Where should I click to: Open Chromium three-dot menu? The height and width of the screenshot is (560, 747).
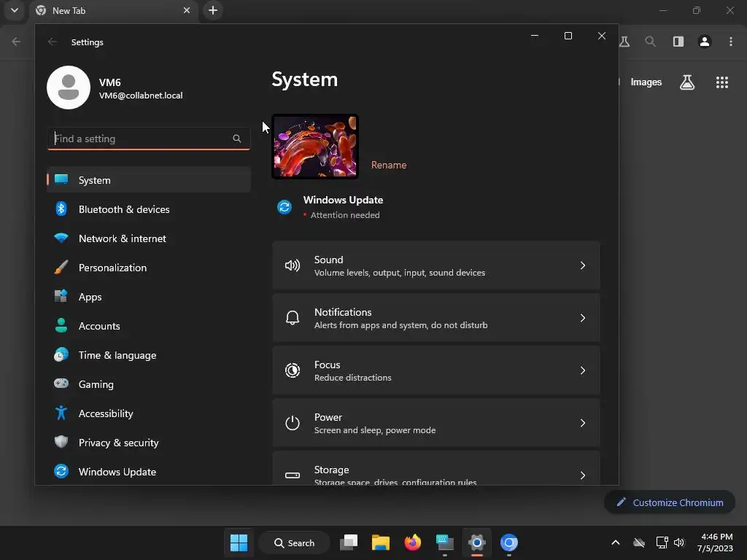pyautogui.click(x=730, y=42)
